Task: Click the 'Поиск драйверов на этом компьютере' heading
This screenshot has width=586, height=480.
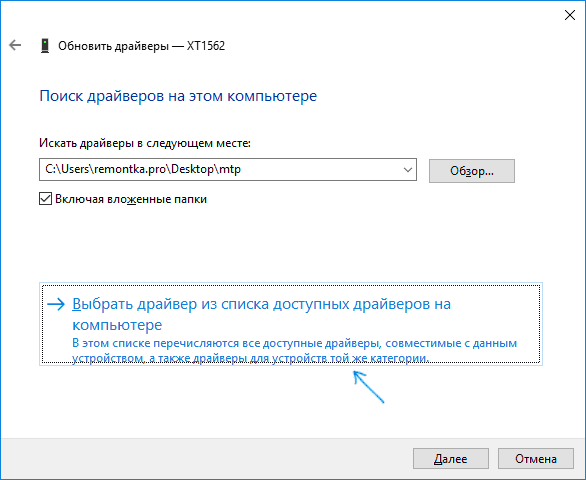Action: [x=178, y=96]
